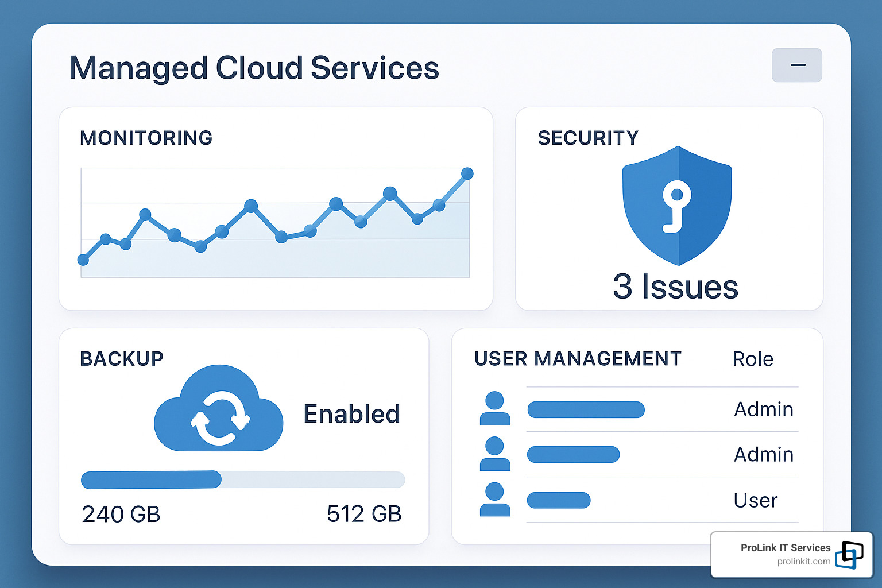The image size is (882, 588).
Task: Click the first row's "Admin" role
Action: [764, 409]
